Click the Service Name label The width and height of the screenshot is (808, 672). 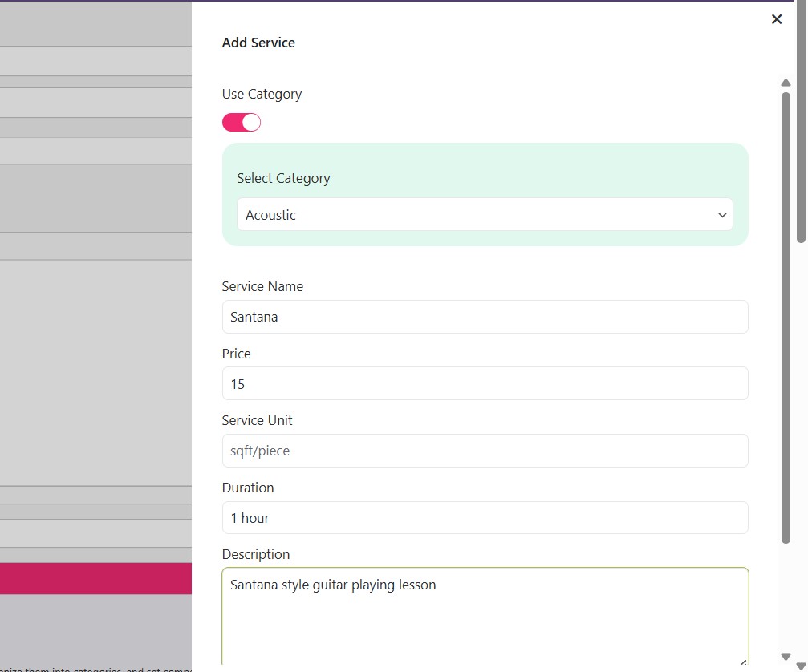click(x=262, y=286)
